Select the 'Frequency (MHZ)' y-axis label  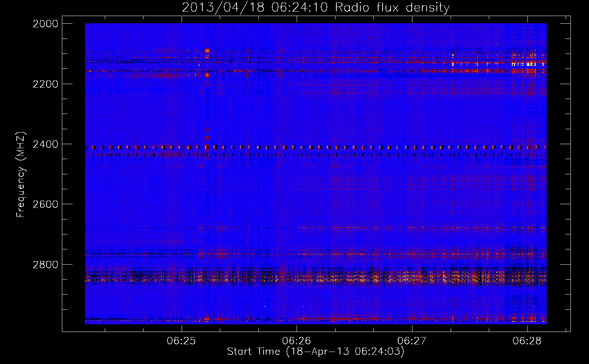pos(21,175)
